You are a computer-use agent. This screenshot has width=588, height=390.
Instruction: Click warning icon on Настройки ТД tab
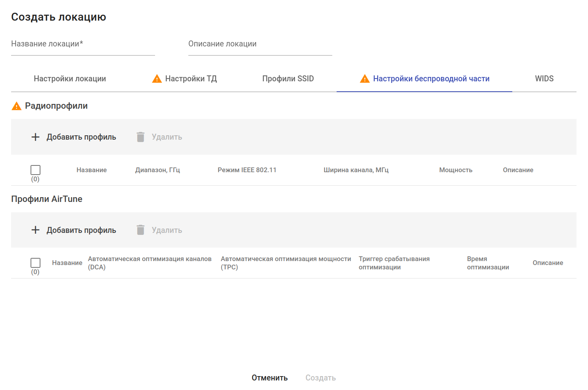pyautogui.click(x=157, y=79)
